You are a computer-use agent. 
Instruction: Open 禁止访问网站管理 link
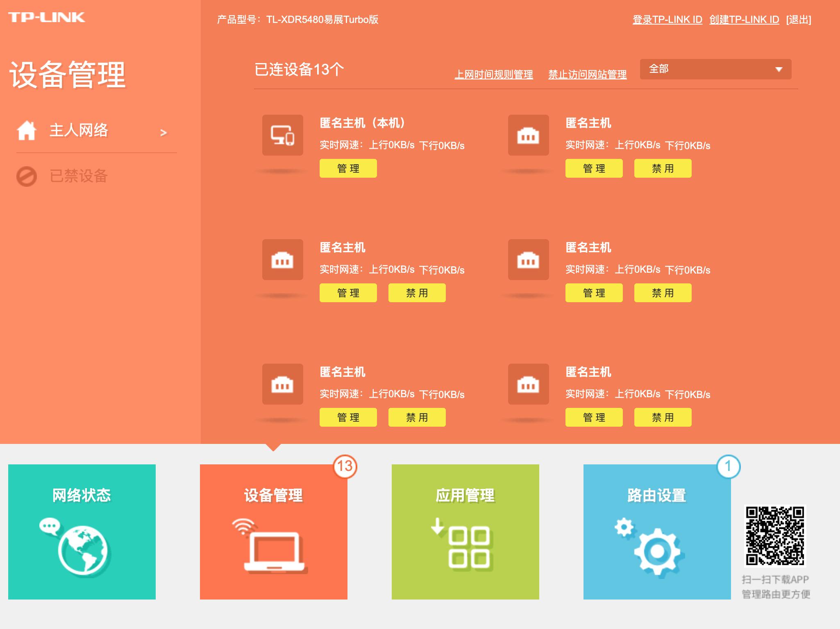click(588, 75)
